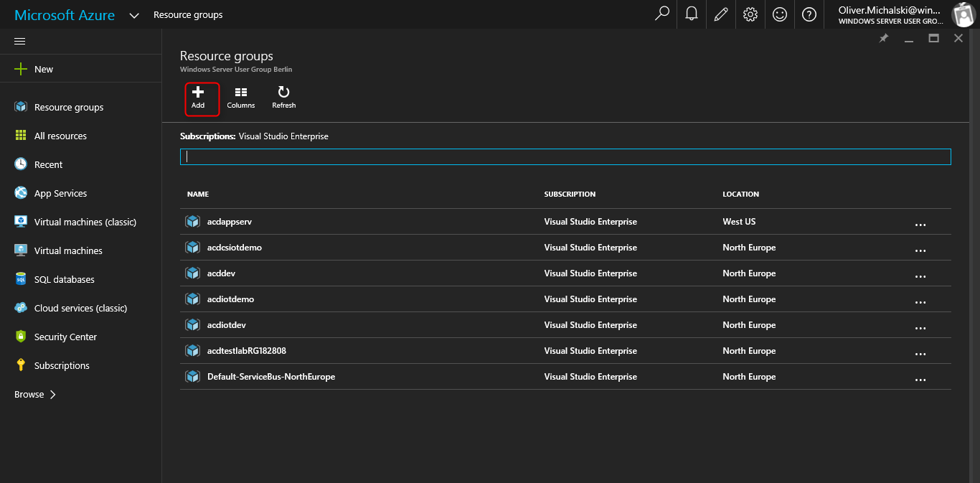Click the Cloud services (classic) icon
The height and width of the screenshot is (483, 980).
coord(21,308)
